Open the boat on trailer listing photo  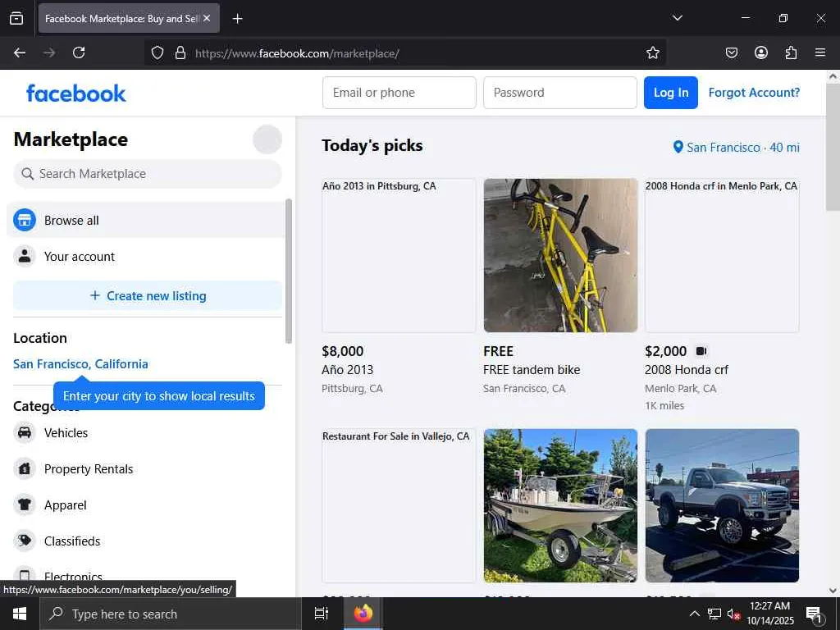[x=560, y=505]
